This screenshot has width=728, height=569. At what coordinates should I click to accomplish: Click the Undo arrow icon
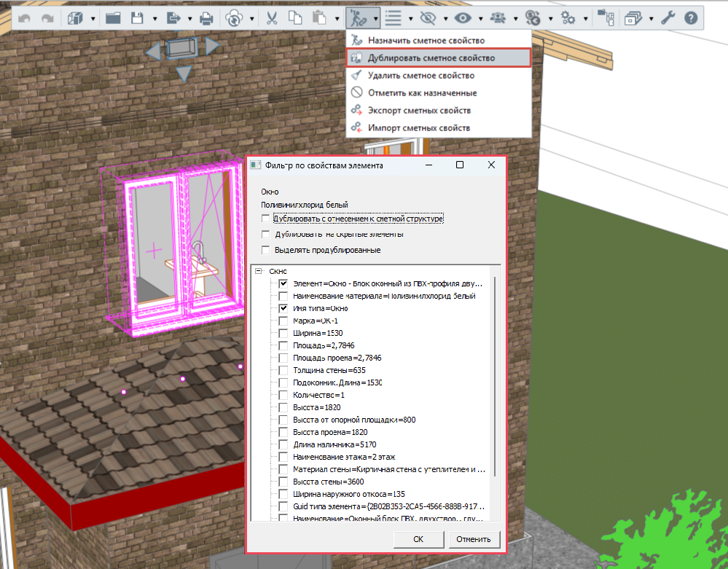[x=24, y=18]
